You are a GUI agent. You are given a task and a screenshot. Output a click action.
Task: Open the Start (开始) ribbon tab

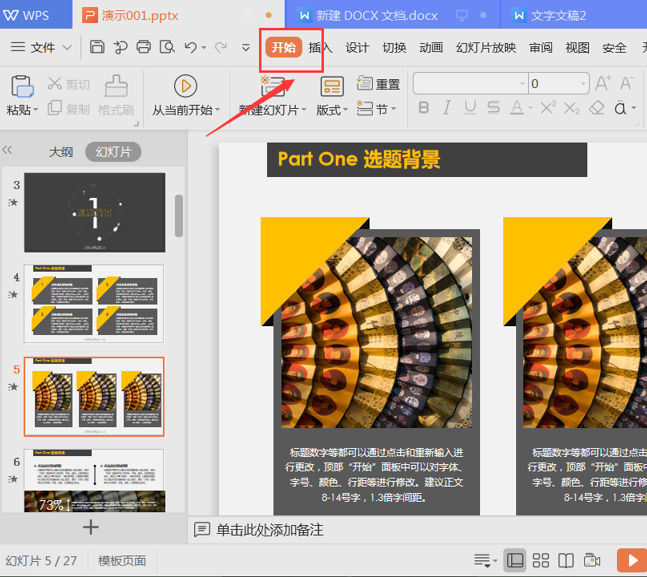tap(284, 47)
